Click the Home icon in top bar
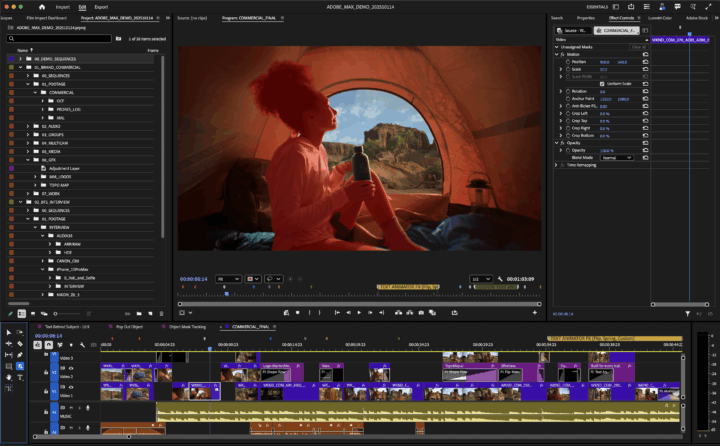The image size is (720, 446). coord(42,6)
